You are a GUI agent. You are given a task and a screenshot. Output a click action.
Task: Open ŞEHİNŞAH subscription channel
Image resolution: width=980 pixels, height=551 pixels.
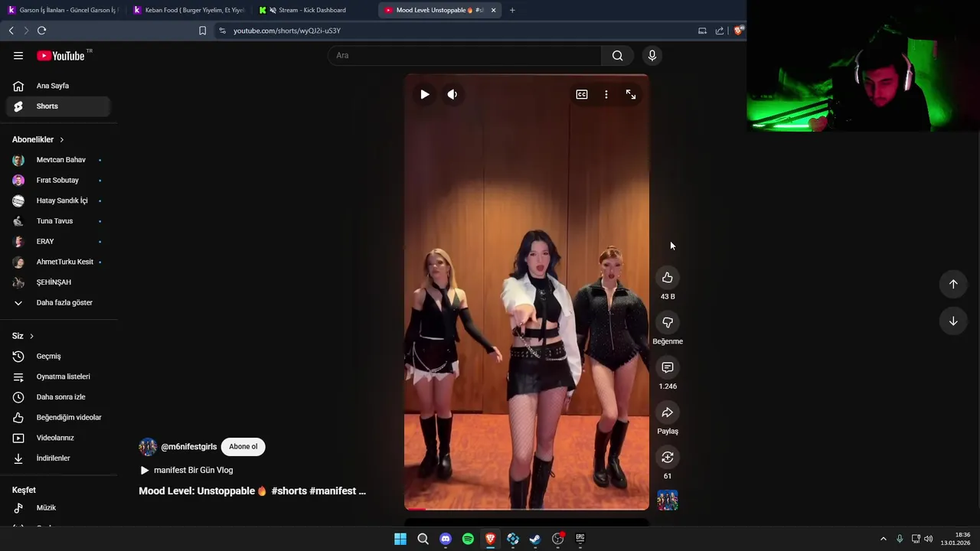[58, 282]
